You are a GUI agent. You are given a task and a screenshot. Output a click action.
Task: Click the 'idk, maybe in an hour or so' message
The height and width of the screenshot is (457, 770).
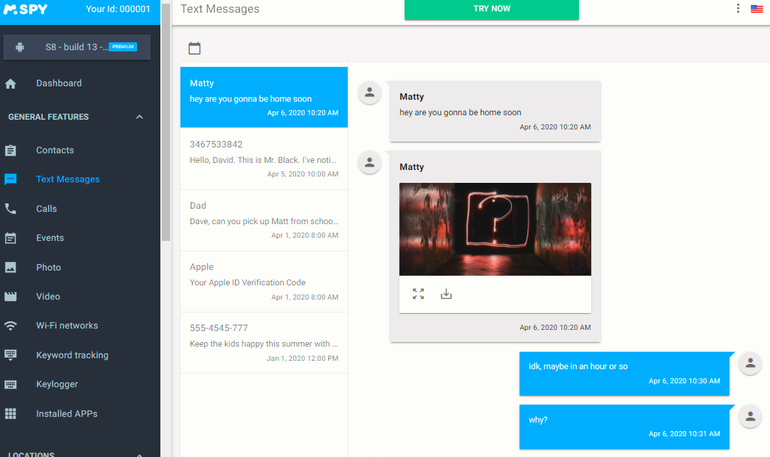click(x=624, y=374)
